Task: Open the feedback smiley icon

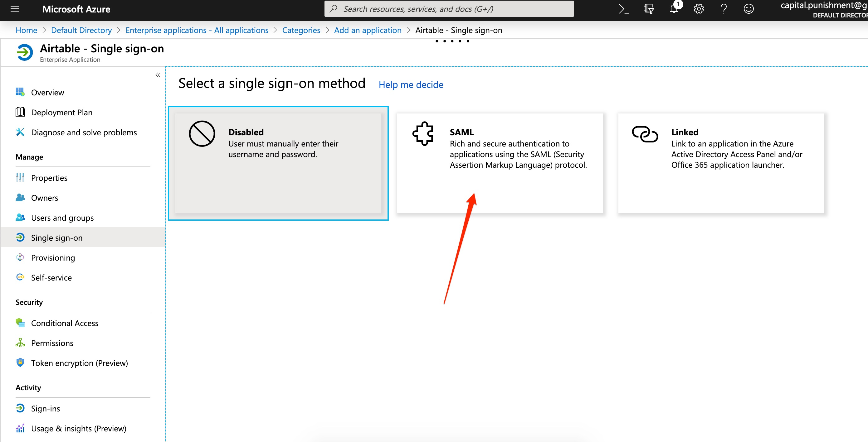Action: click(x=749, y=9)
